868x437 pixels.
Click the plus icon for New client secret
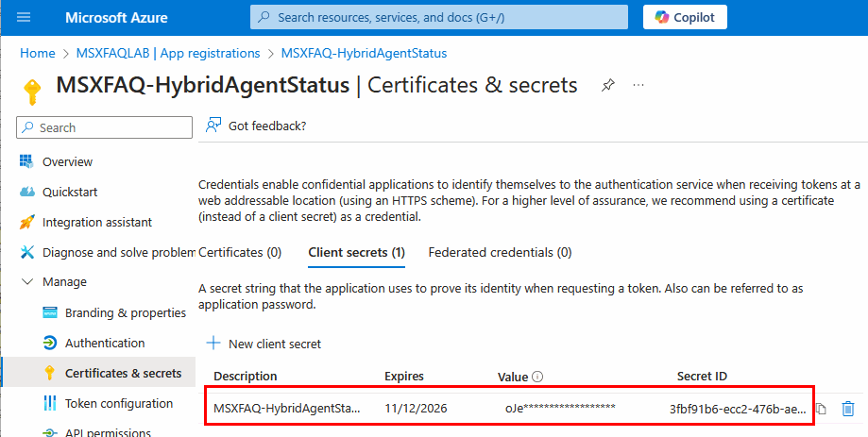coord(213,343)
